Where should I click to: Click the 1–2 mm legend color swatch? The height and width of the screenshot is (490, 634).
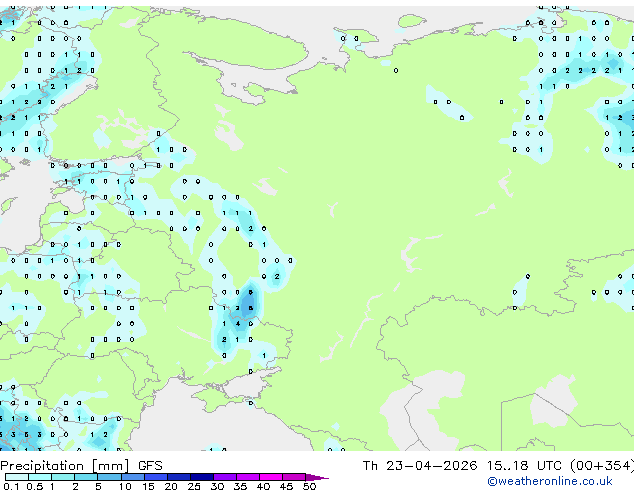click(63, 477)
